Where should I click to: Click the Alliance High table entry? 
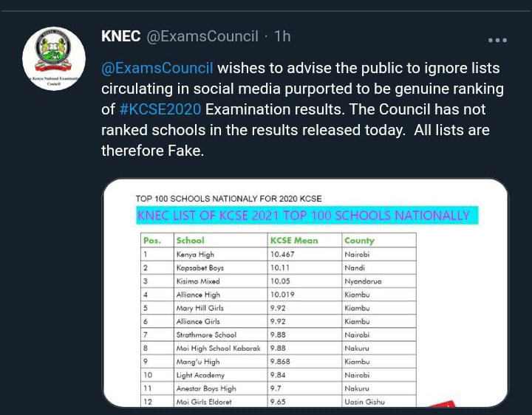(x=198, y=295)
